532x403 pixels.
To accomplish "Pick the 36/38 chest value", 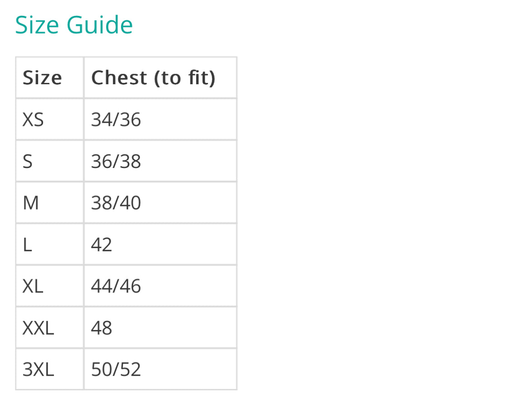I will (x=116, y=161).
